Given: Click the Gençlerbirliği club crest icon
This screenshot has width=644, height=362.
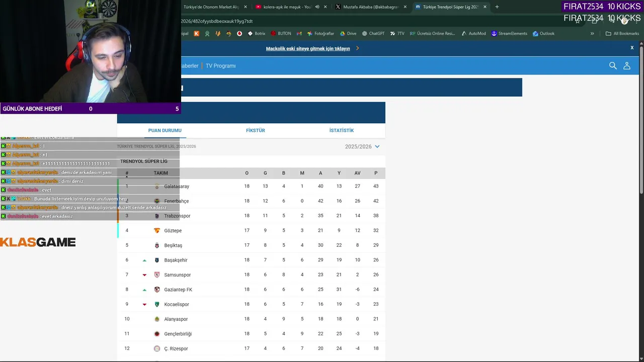Looking at the screenshot, I should pos(157,334).
